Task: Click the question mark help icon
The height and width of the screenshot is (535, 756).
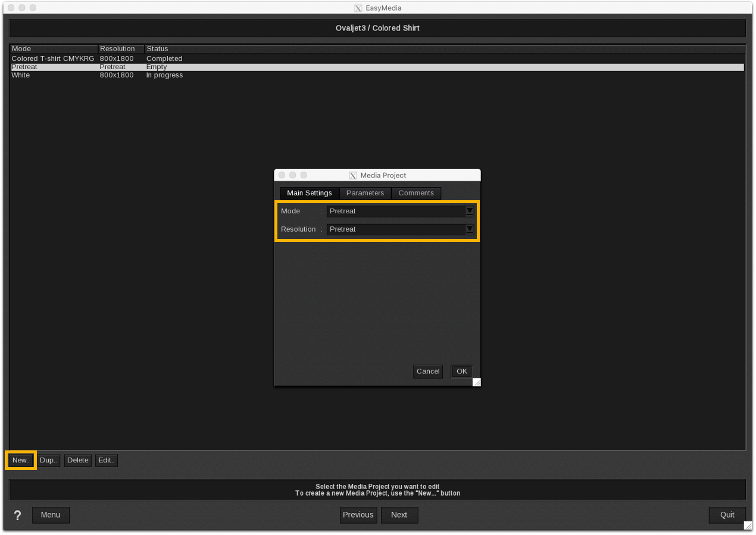Action: (x=17, y=515)
